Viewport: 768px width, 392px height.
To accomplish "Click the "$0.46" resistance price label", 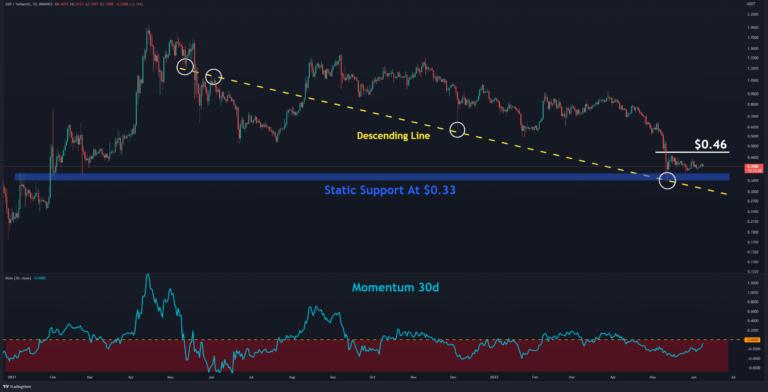I will click(710, 144).
